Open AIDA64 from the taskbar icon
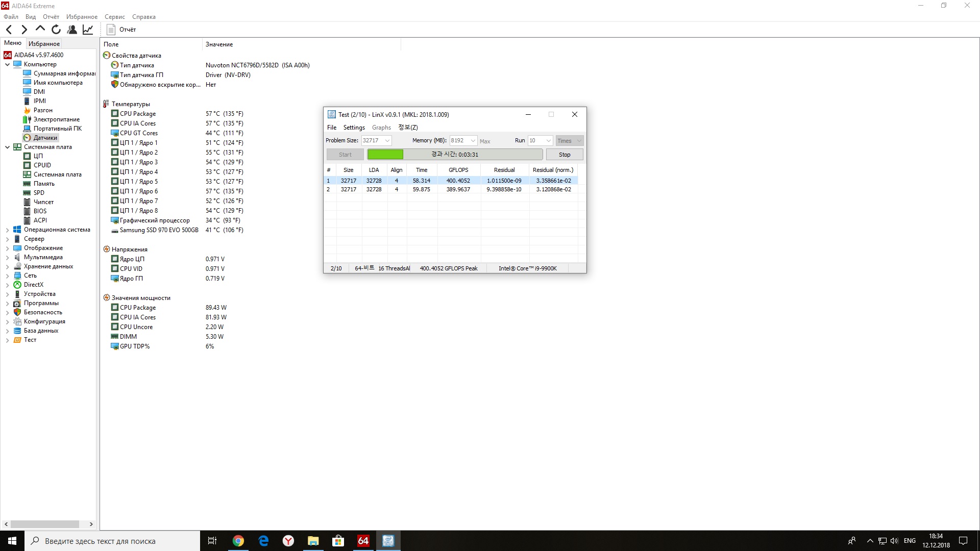 click(363, 541)
